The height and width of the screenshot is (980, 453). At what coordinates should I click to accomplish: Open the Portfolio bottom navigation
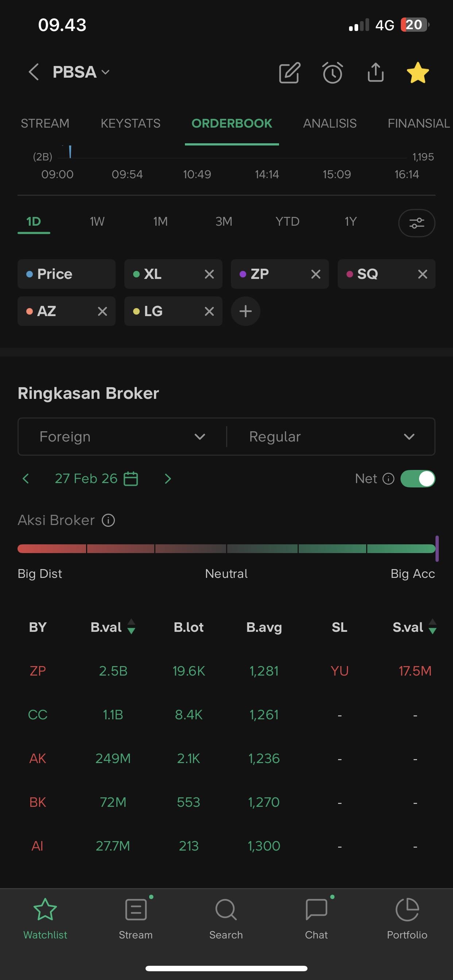click(407, 918)
